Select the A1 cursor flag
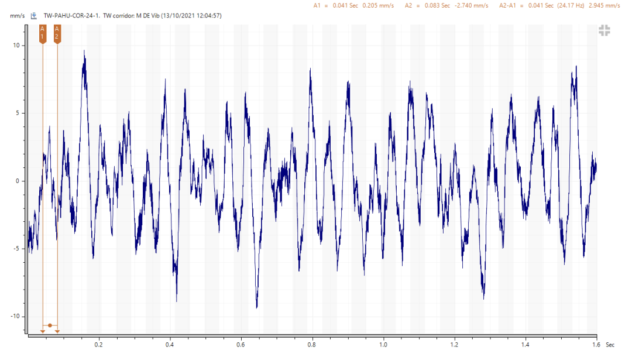Screen dimensions: 639x364 click(x=43, y=33)
